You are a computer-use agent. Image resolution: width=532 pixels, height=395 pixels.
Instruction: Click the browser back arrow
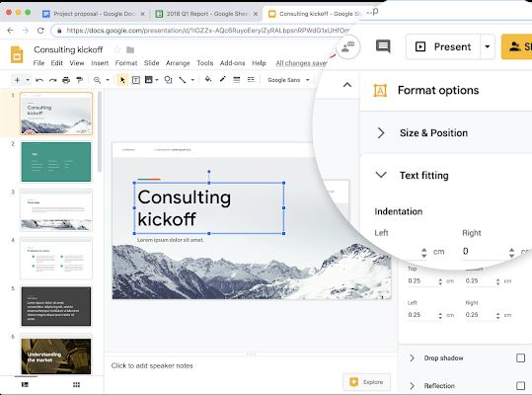point(10,31)
